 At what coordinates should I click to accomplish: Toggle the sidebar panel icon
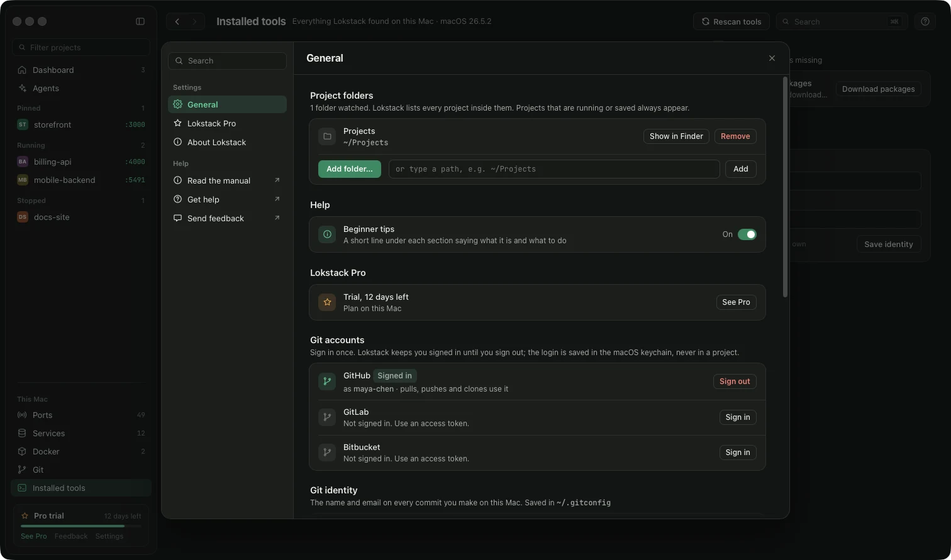point(140,21)
